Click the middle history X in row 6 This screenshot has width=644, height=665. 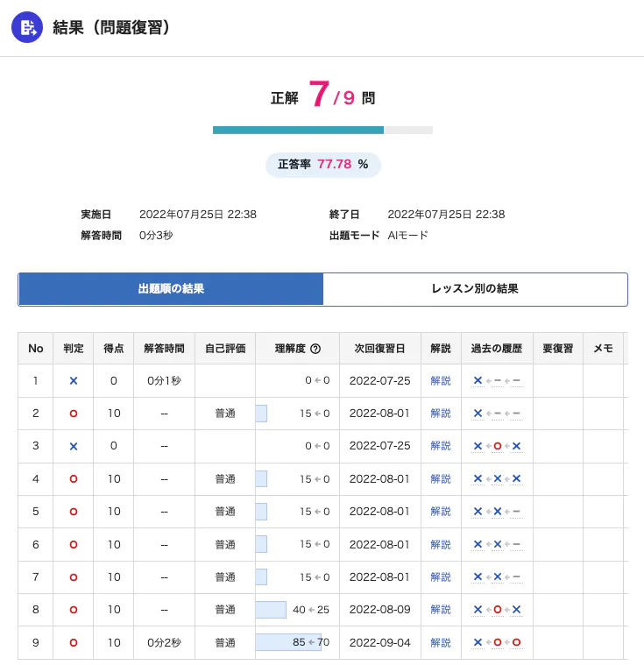pos(498,544)
